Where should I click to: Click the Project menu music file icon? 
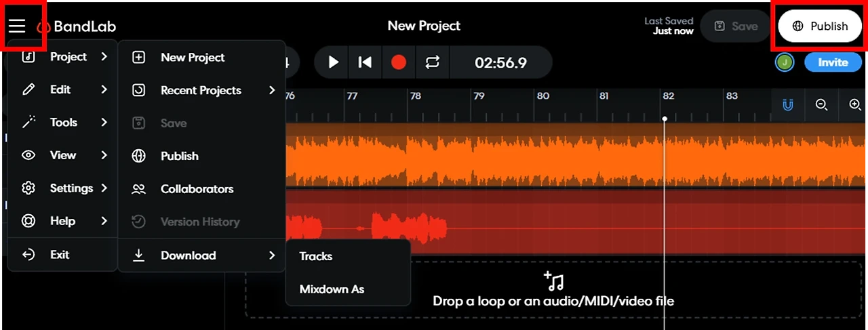(28, 57)
